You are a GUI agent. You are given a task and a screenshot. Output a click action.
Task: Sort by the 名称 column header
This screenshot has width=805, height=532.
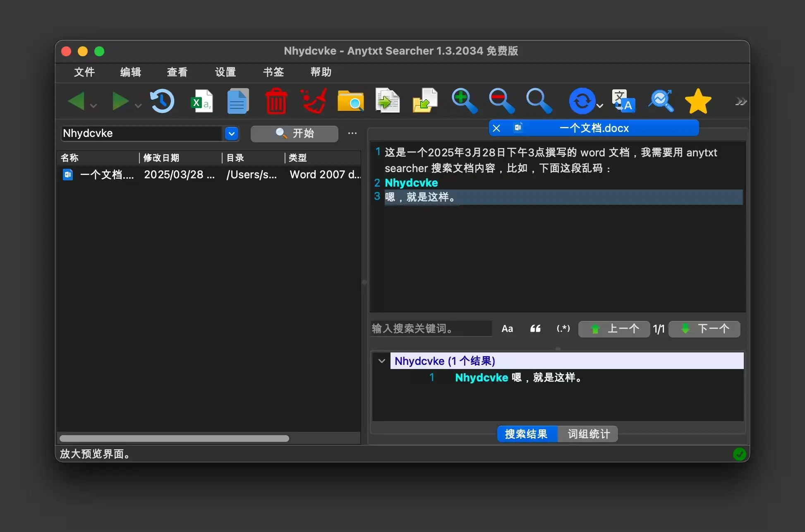(x=98, y=158)
